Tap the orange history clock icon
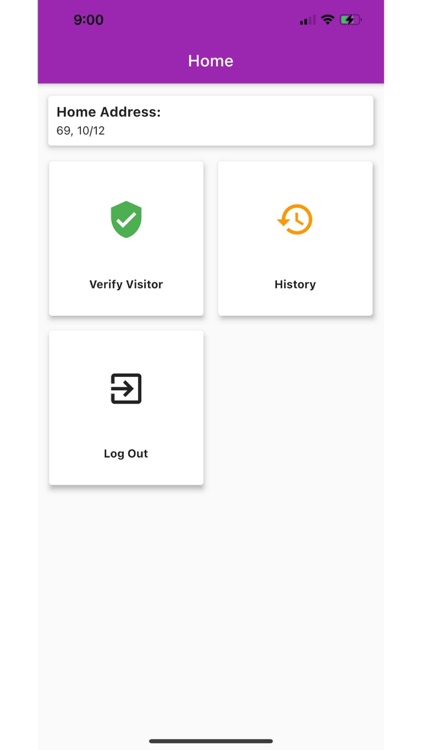Viewport: 422px width, 750px height. pyautogui.click(x=295, y=220)
